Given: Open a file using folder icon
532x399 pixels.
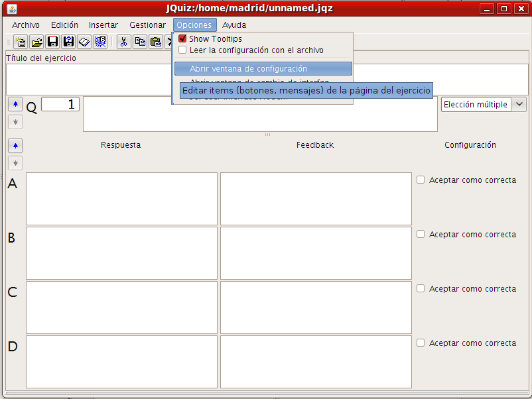Looking at the screenshot, I should click(36, 42).
